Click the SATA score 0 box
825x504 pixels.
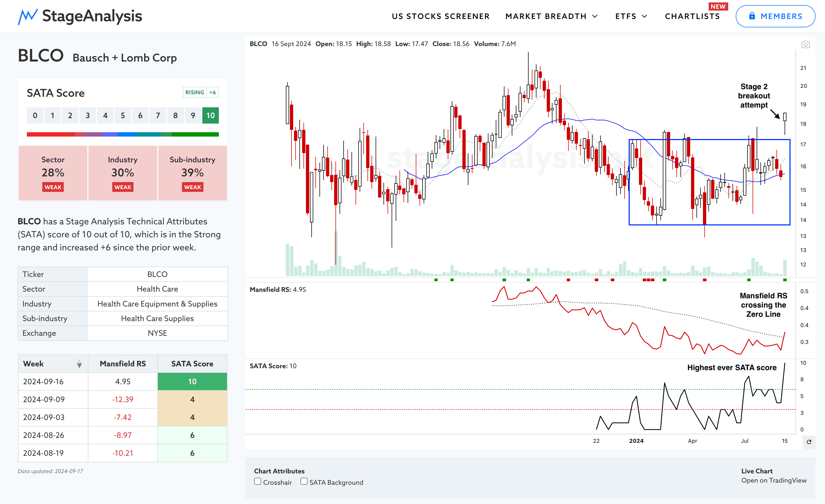pos(35,115)
